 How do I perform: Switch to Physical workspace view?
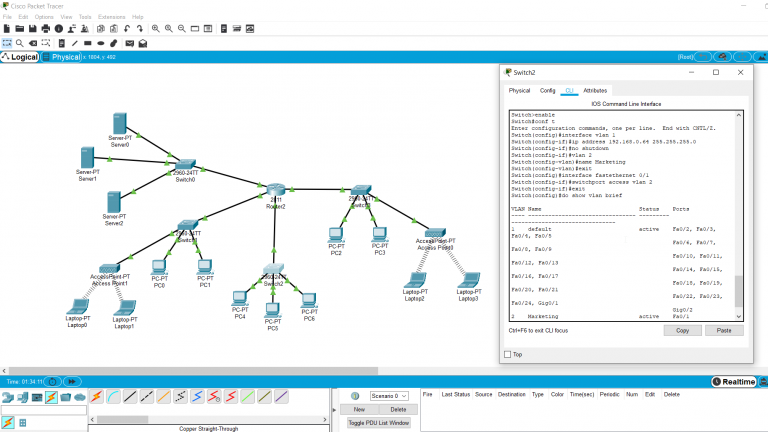coord(61,57)
